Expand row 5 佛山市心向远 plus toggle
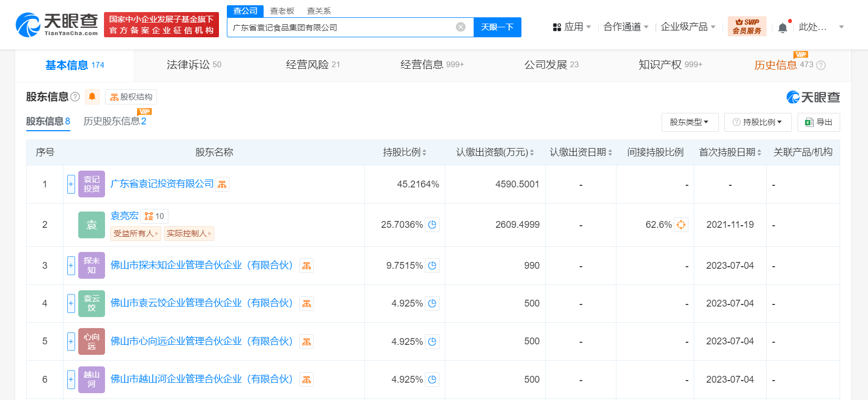This screenshot has height=400, width=868. (x=71, y=342)
